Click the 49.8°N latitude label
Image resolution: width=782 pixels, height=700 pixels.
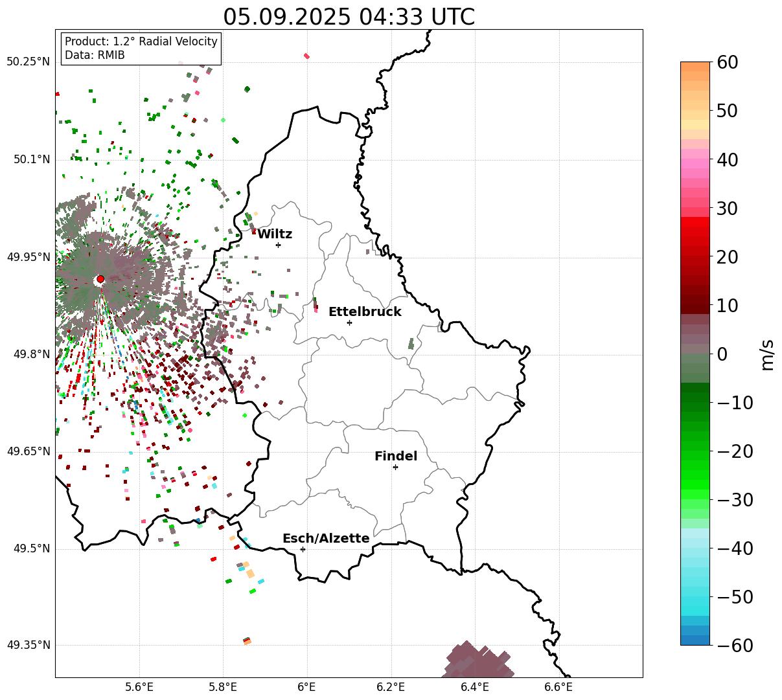coord(31,354)
